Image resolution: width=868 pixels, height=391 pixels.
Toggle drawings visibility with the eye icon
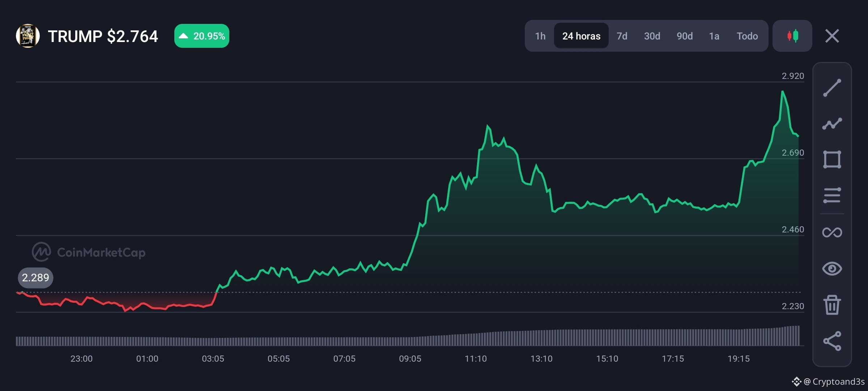pyautogui.click(x=832, y=269)
